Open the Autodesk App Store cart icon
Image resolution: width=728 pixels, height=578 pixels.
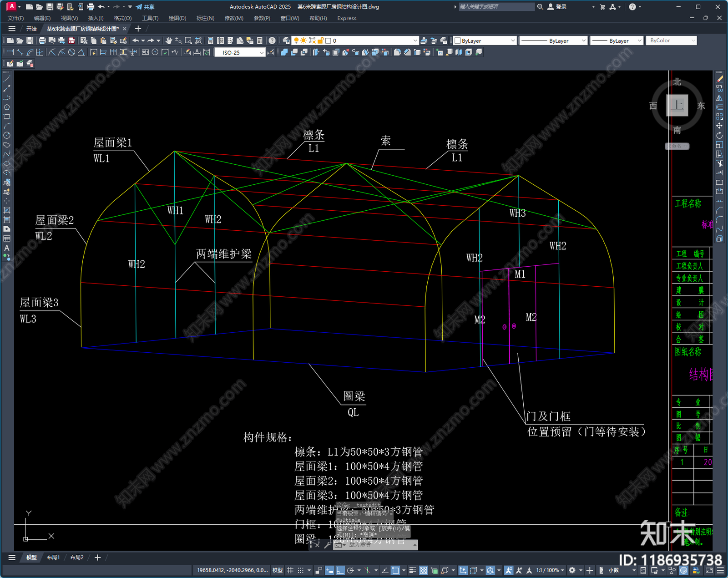(x=602, y=7)
